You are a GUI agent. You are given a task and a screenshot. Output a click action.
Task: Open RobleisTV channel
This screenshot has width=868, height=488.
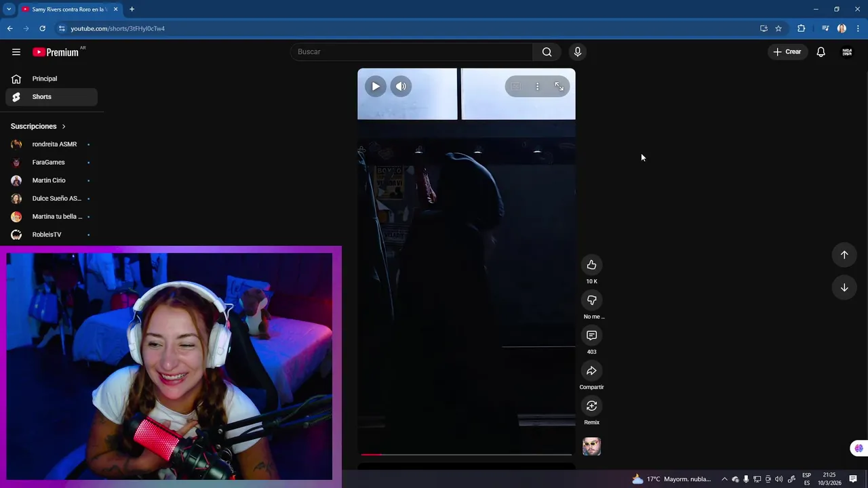pyautogui.click(x=52, y=235)
